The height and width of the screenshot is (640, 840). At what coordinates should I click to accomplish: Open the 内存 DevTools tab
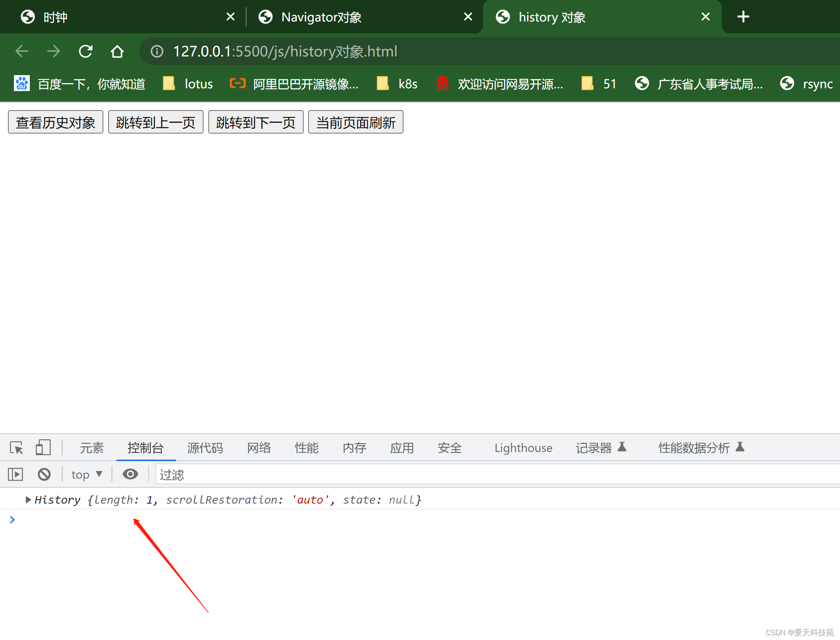click(x=355, y=448)
